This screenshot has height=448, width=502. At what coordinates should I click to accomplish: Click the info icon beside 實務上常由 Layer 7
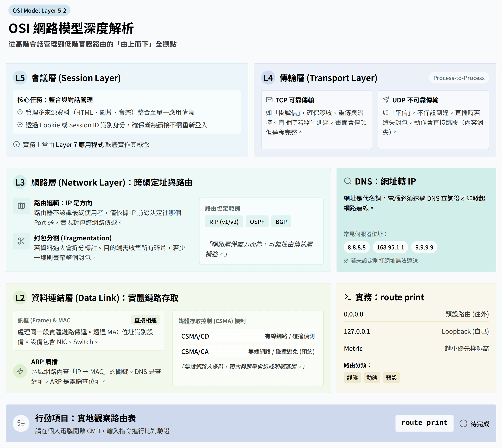(x=16, y=144)
